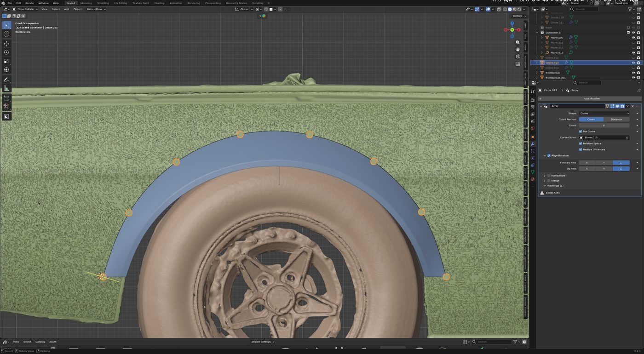The height and width of the screenshot is (354, 644).
Task: Expand the Randomize subpanel
Action: click(545, 176)
